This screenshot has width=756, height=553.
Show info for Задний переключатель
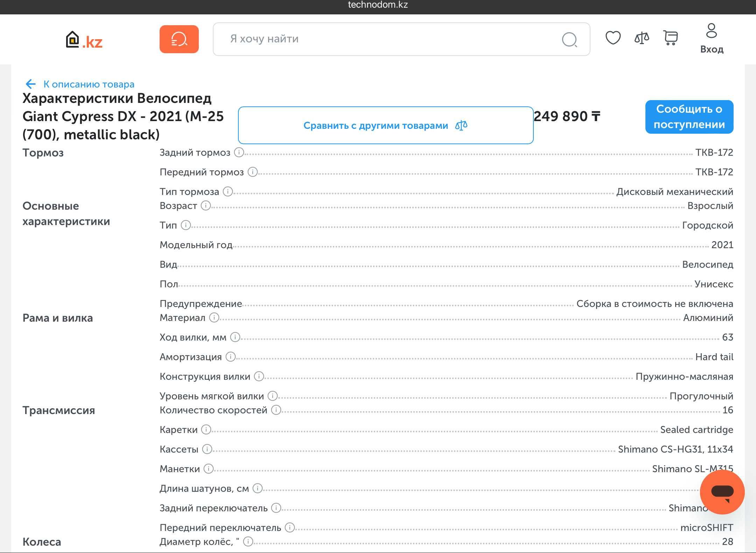(276, 508)
